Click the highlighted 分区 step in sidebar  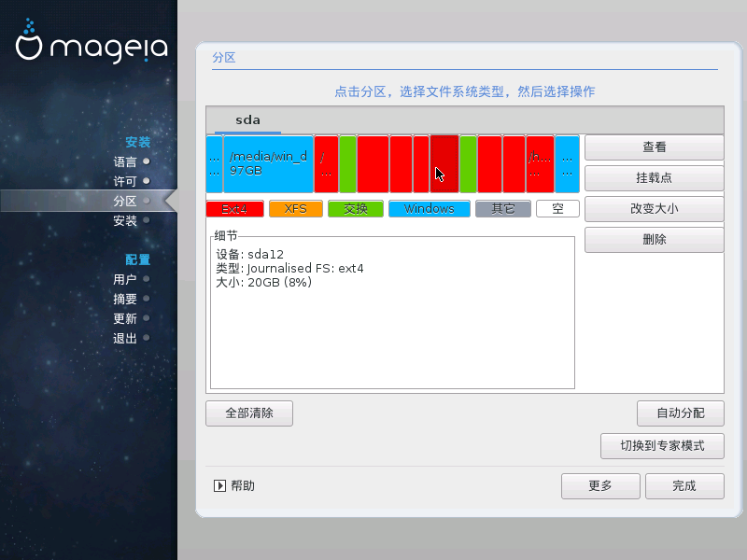coord(125,201)
